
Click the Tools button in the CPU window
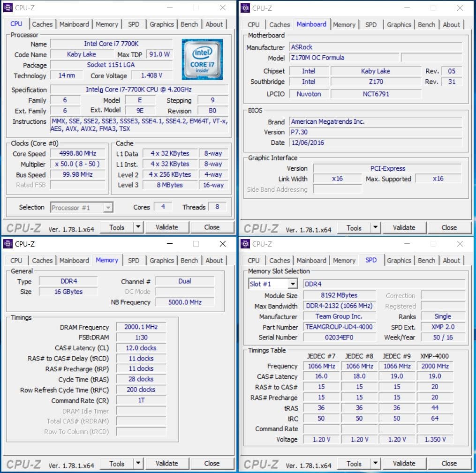116,227
